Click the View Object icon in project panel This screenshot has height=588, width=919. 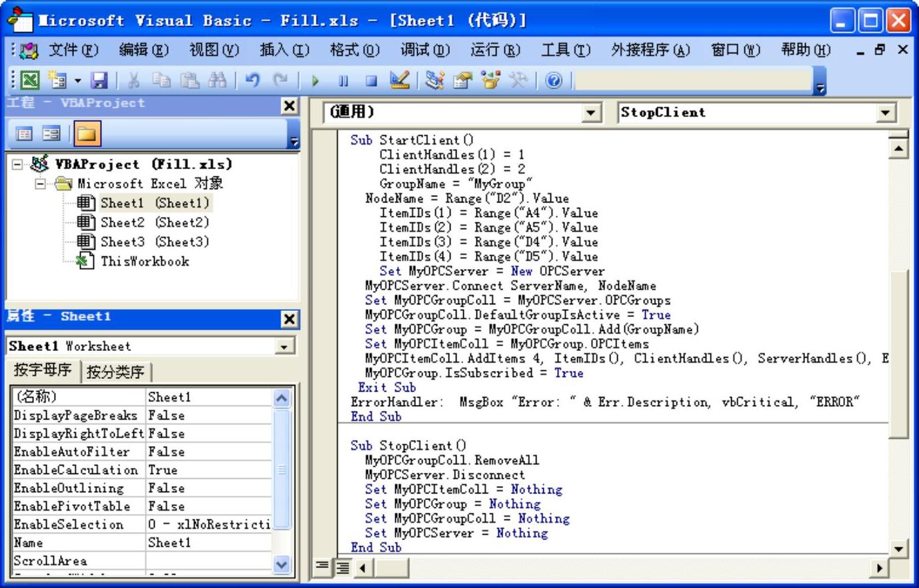[x=51, y=134]
